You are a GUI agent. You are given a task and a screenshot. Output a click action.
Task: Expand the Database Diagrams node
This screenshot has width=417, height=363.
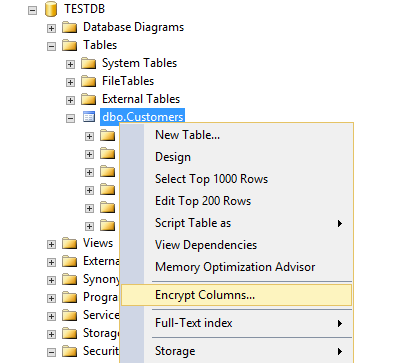[51, 28]
